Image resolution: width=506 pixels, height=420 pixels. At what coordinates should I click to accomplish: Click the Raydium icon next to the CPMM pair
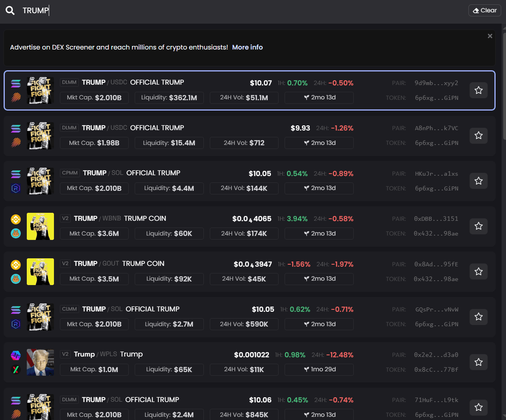(16, 188)
